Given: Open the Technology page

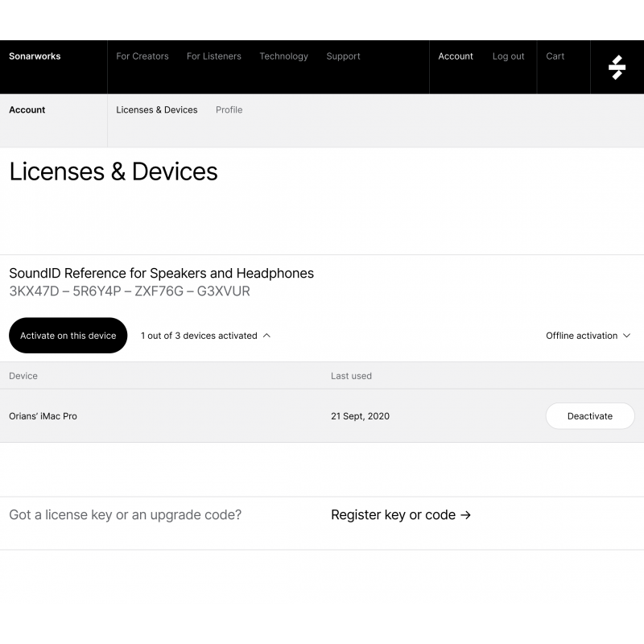Looking at the screenshot, I should pos(283,56).
